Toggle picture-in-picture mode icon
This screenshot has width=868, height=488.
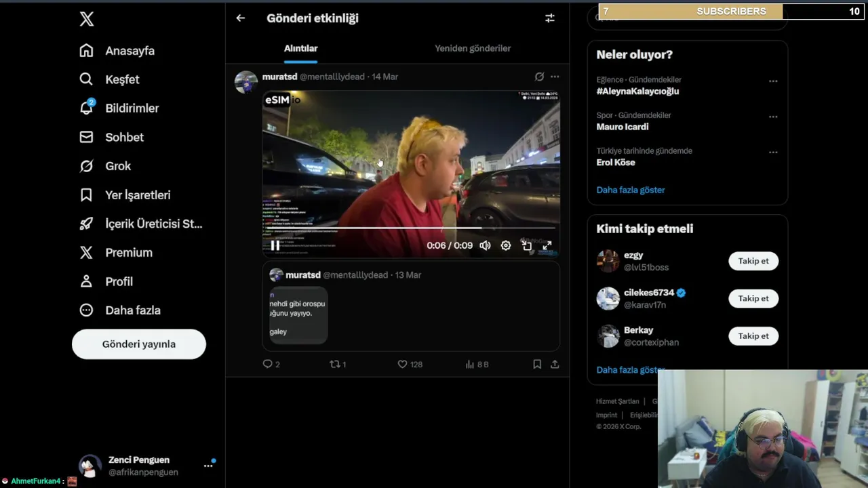tap(527, 245)
